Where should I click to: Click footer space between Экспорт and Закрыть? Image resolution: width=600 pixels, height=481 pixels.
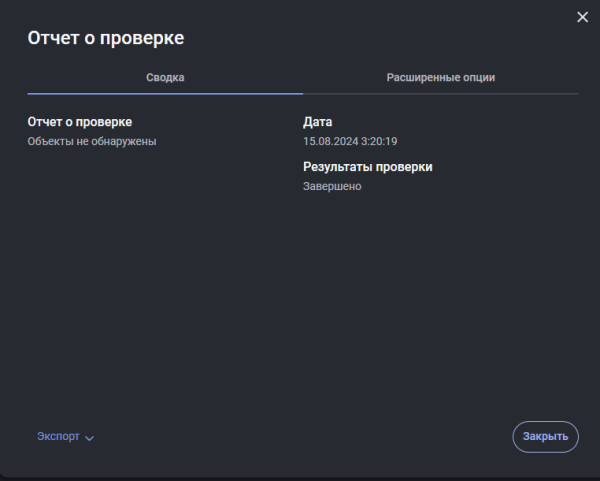pos(300,437)
